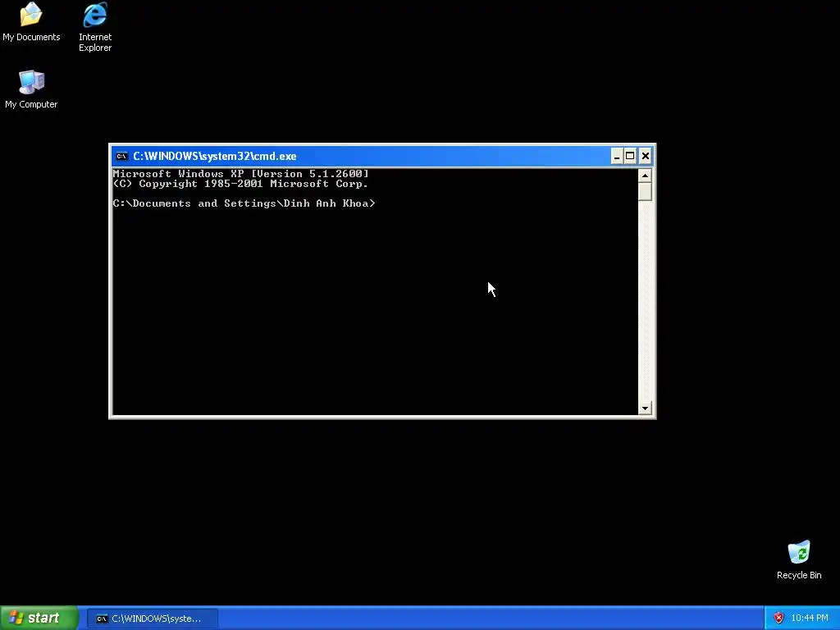Select the Internet Explorer desktop icon
This screenshot has height=630, width=840.
(x=95, y=27)
